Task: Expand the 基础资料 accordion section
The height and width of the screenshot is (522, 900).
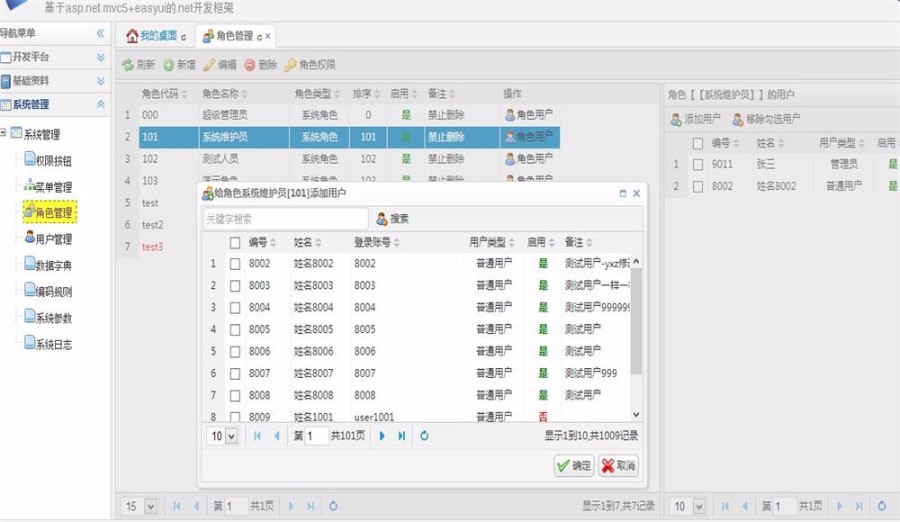Action: [100, 81]
